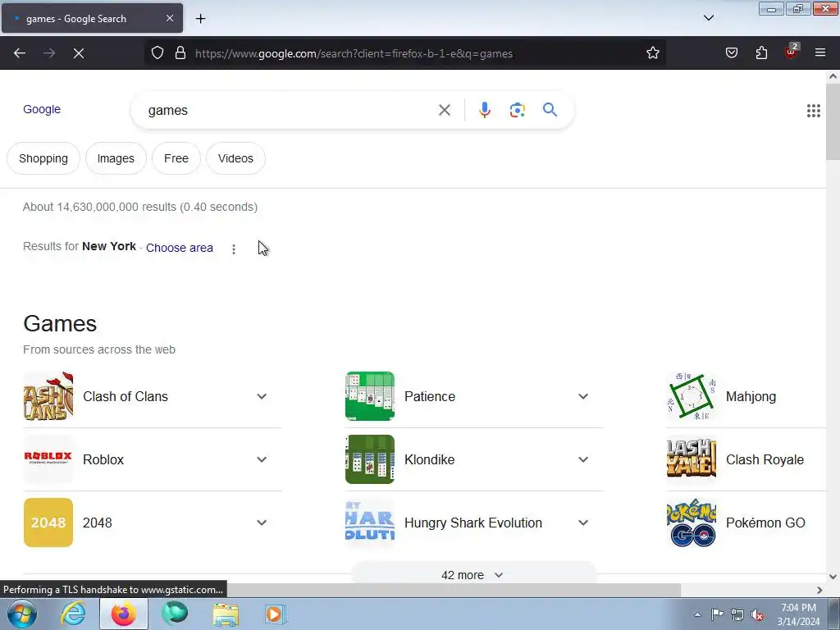840x630 pixels.
Task: Open Patience card game thumbnail
Action: [370, 396]
